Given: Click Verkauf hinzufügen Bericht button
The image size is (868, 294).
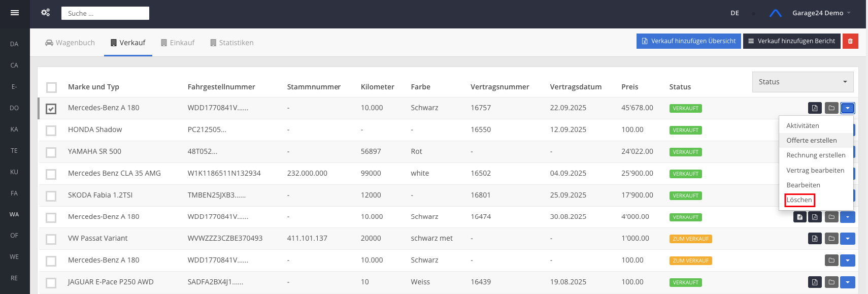Looking at the screenshot, I should pyautogui.click(x=791, y=41).
